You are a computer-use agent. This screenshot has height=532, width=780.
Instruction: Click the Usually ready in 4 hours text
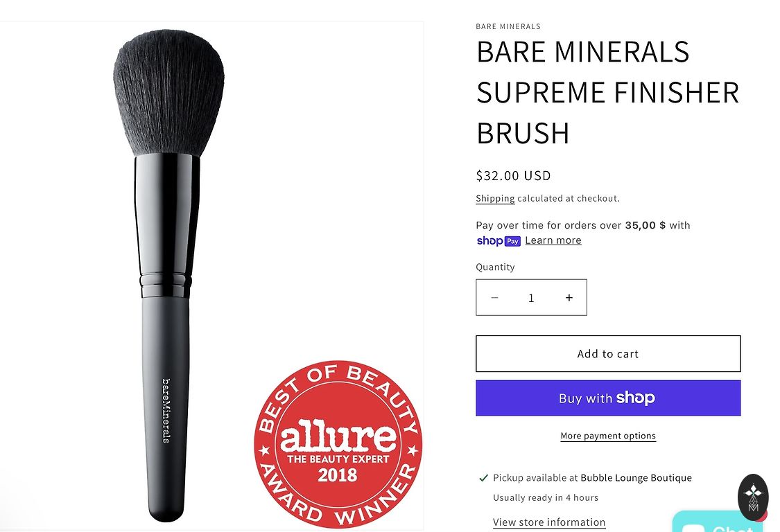click(x=546, y=498)
